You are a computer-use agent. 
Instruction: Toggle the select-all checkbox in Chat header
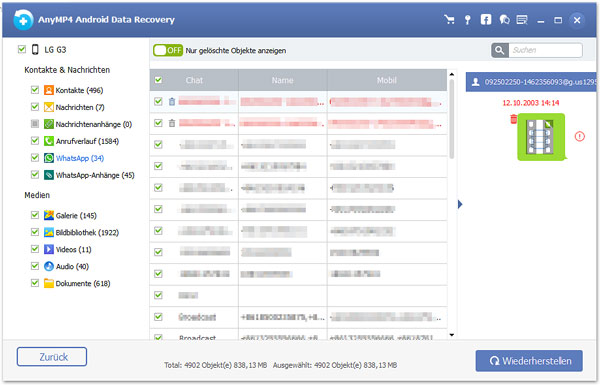158,80
